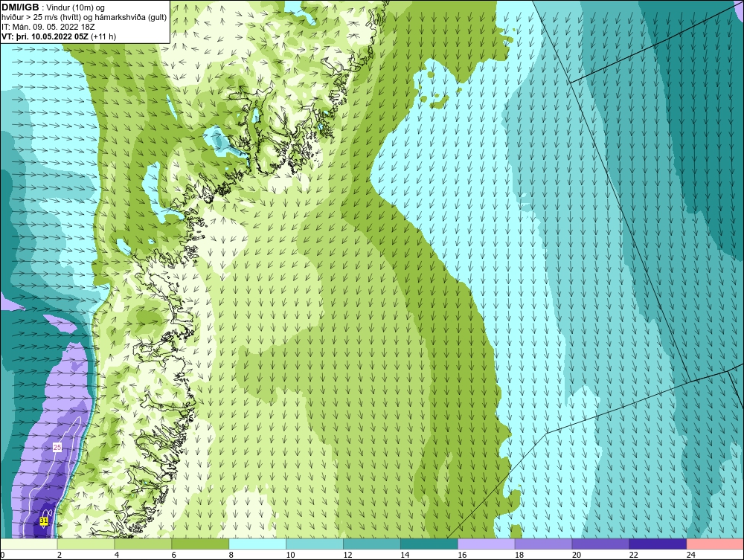Image resolution: width=744 pixels, height=560 pixels.
Task: Click the yellow "31" max gust marker
Action: click(44, 521)
